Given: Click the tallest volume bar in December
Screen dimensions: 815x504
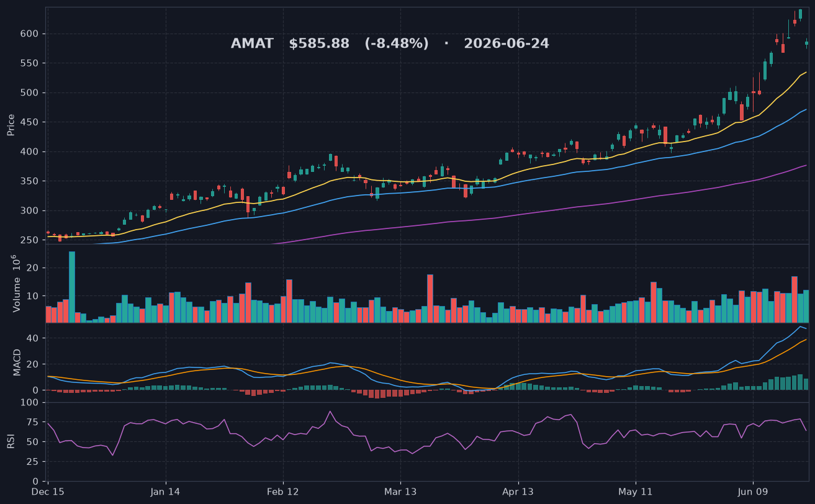Looking at the screenshot, I should 72,287.
